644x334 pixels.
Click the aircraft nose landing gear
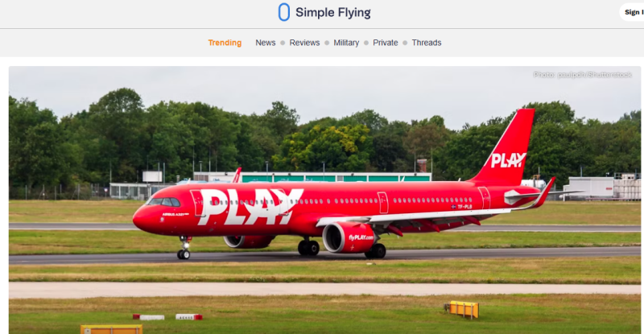coord(184,248)
